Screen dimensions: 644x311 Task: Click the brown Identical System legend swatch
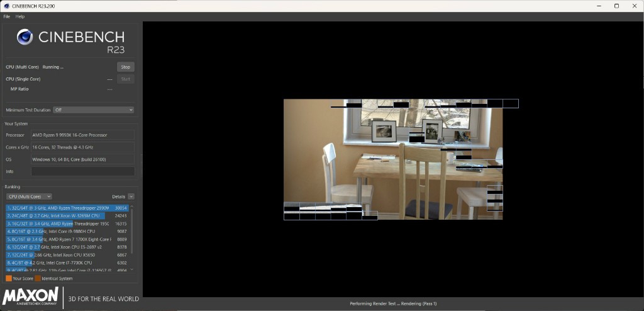[38, 278]
